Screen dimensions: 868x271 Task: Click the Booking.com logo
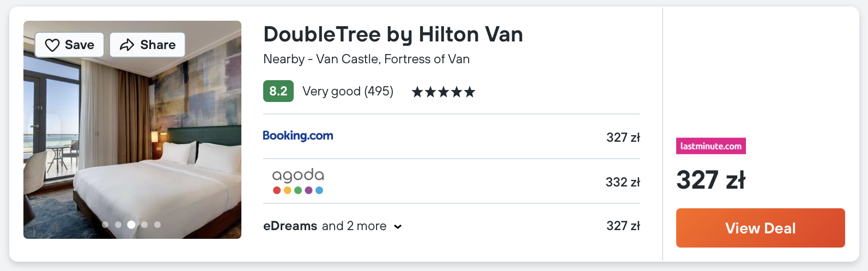click(x=298, y=136)
